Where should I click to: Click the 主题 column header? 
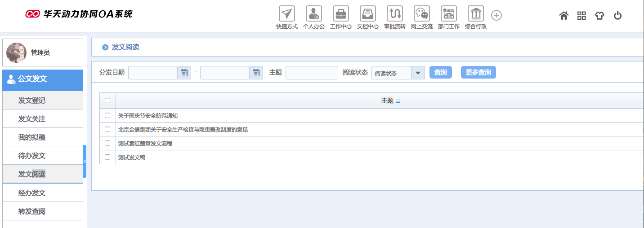(387, 101)
